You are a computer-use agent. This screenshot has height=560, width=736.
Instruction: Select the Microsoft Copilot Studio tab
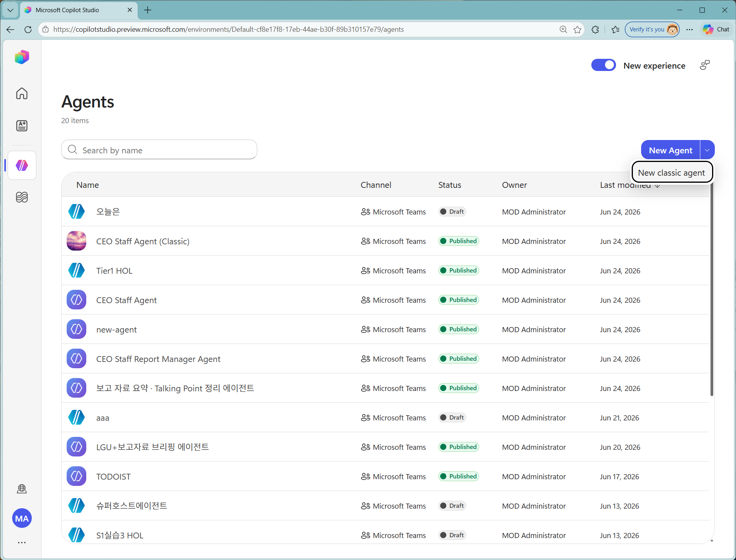click(x=78, y=10)
